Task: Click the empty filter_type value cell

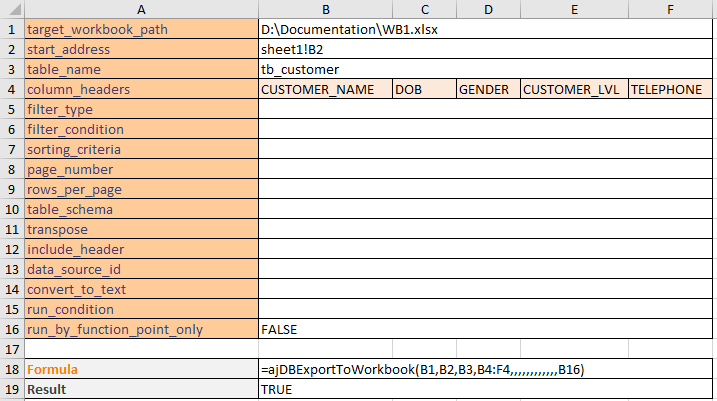Action: coord(485,109)
